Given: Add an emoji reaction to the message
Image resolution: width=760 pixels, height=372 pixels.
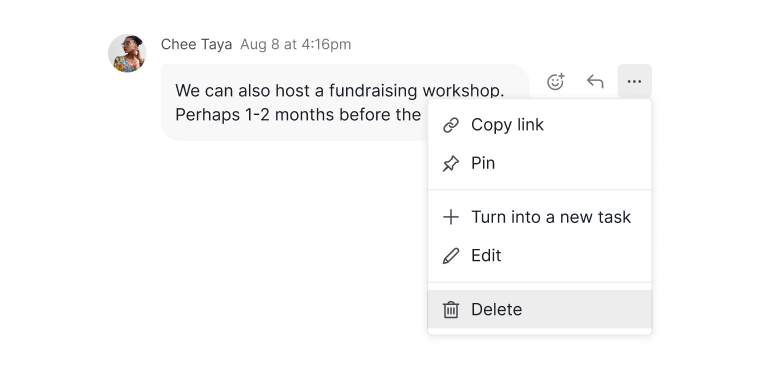Looking at the screenshot, I should coord(555,81).
